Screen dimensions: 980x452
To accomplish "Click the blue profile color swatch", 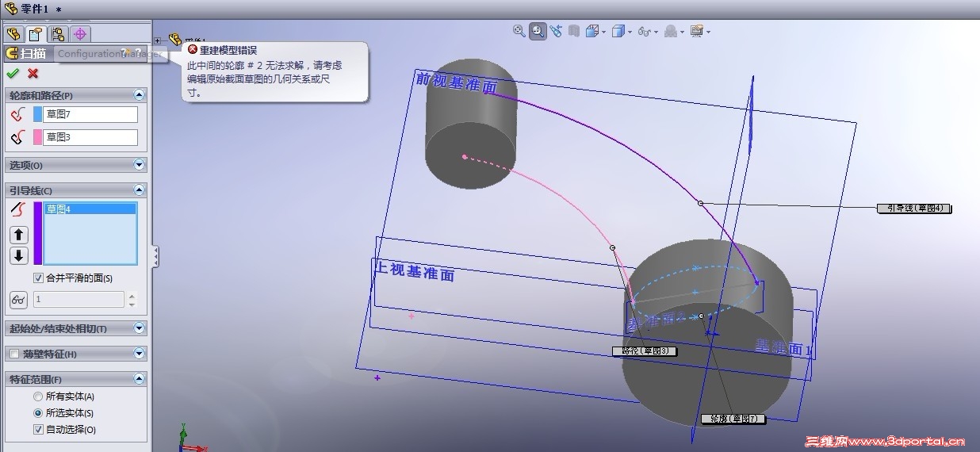I will coord(37,115).
